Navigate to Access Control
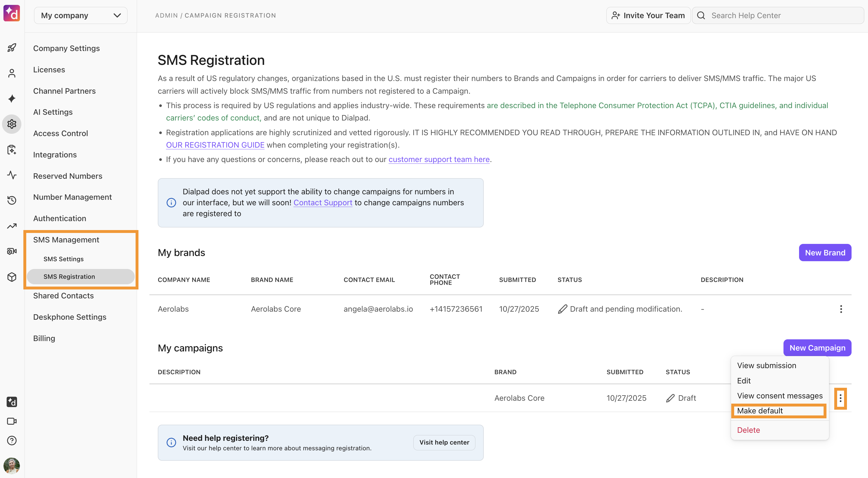The width and height of the screenshot is (868, 478). click(60, 133)
